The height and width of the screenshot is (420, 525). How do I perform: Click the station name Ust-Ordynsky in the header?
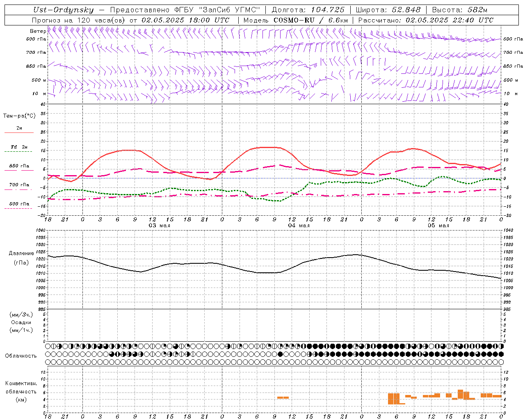click(x=63, y=10)
